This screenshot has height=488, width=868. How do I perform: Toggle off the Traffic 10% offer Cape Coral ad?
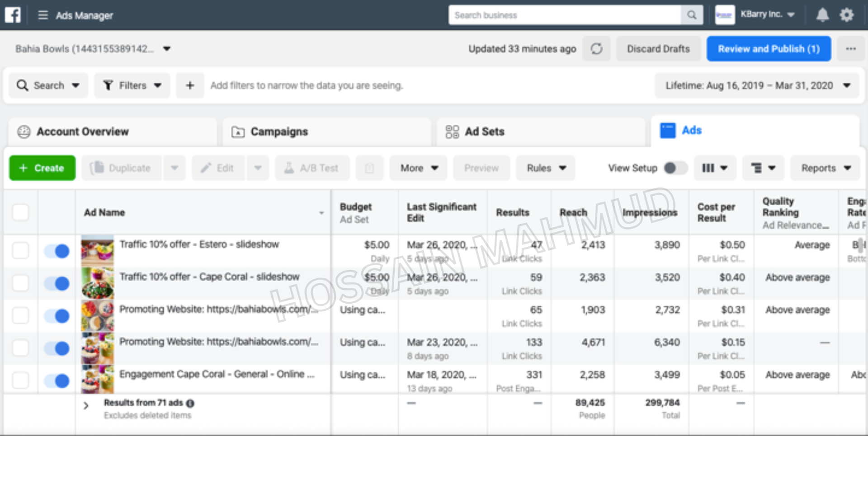57,283
